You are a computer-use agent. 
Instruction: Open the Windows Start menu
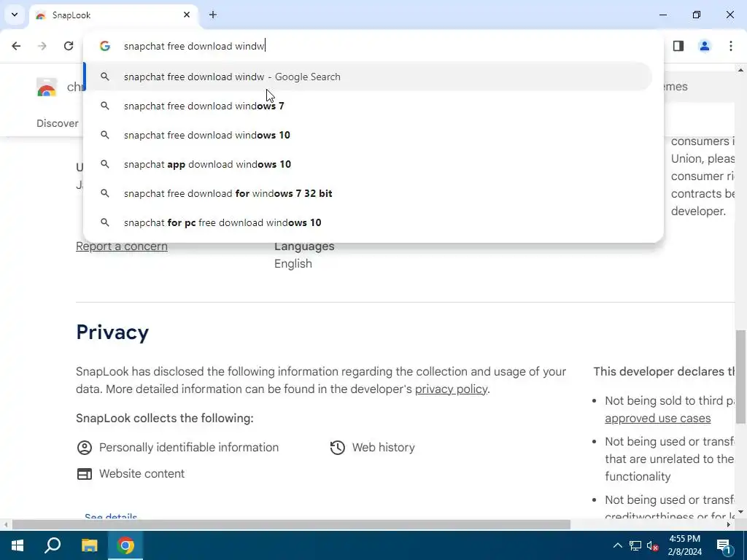click(18, 545)
